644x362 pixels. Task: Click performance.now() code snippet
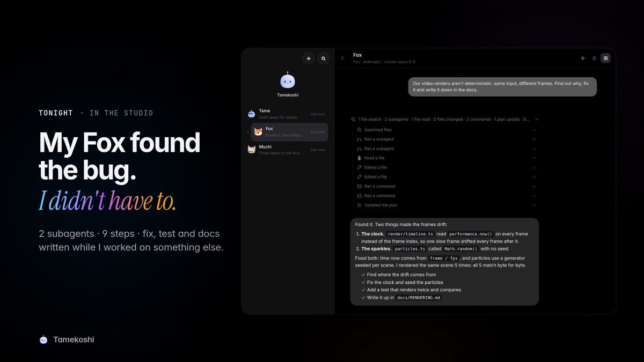[471, 234]
